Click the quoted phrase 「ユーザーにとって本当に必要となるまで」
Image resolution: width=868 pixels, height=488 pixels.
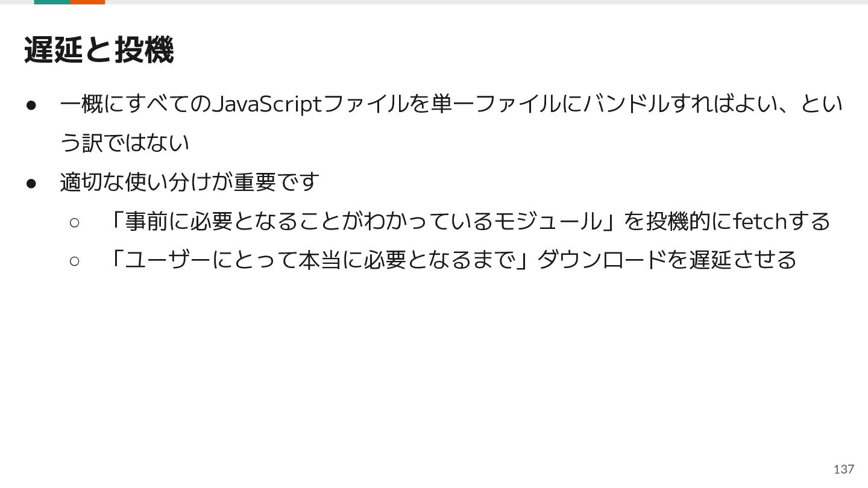point(320,260)
